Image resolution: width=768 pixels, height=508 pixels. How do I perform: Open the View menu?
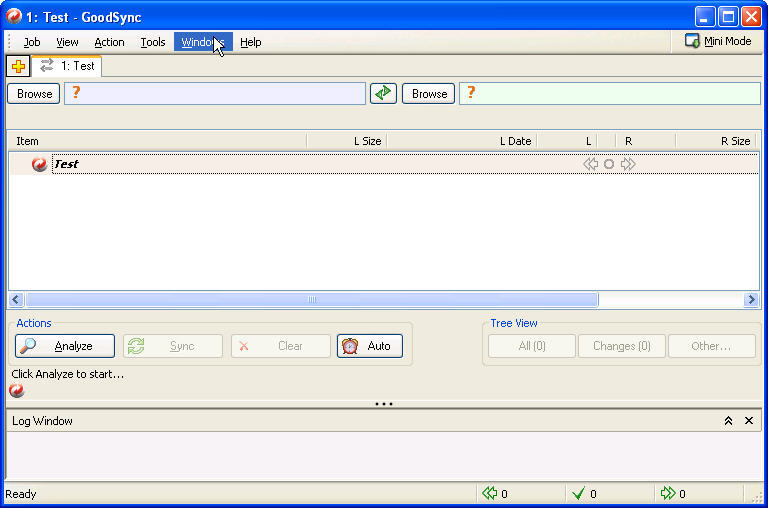pos(67,42)
